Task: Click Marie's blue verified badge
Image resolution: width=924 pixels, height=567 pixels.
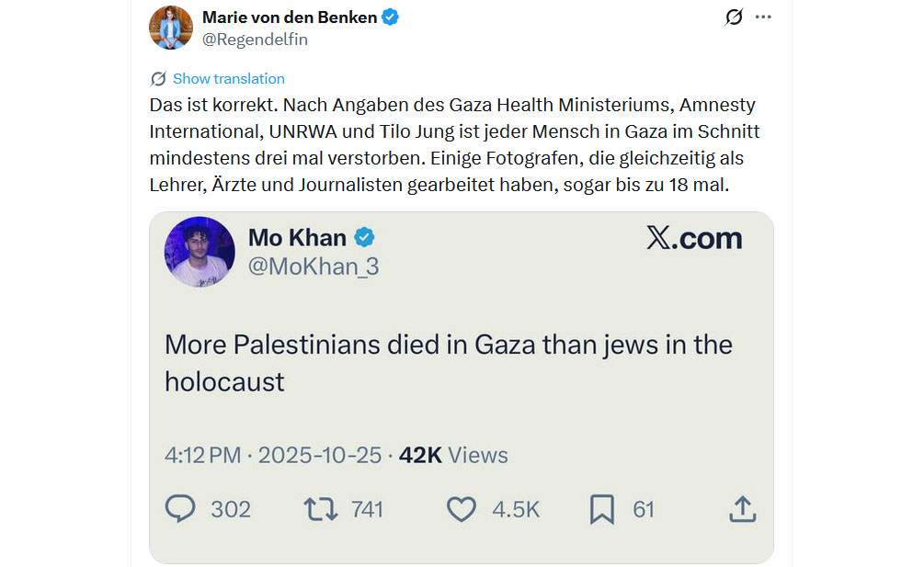Action: tap(391, 17)
